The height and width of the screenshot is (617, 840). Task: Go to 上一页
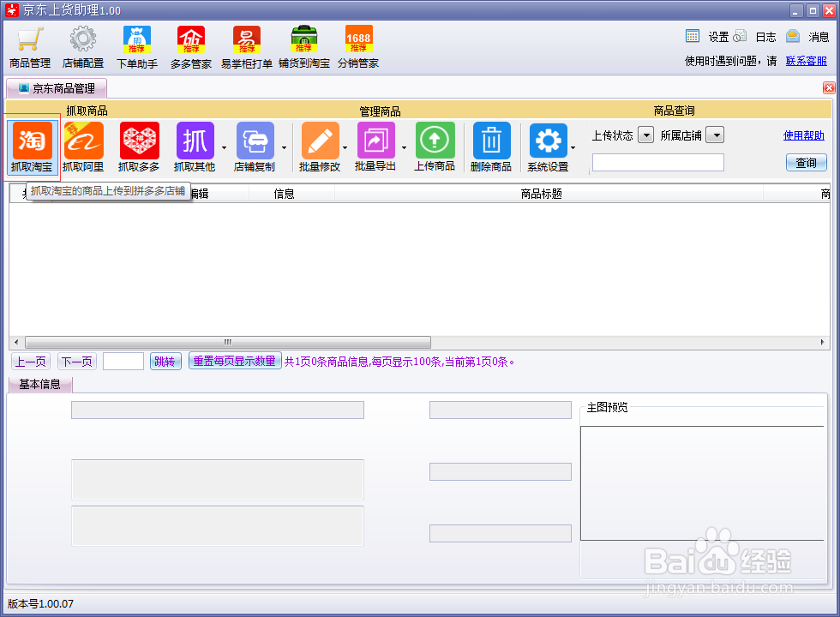coord(31,362)
